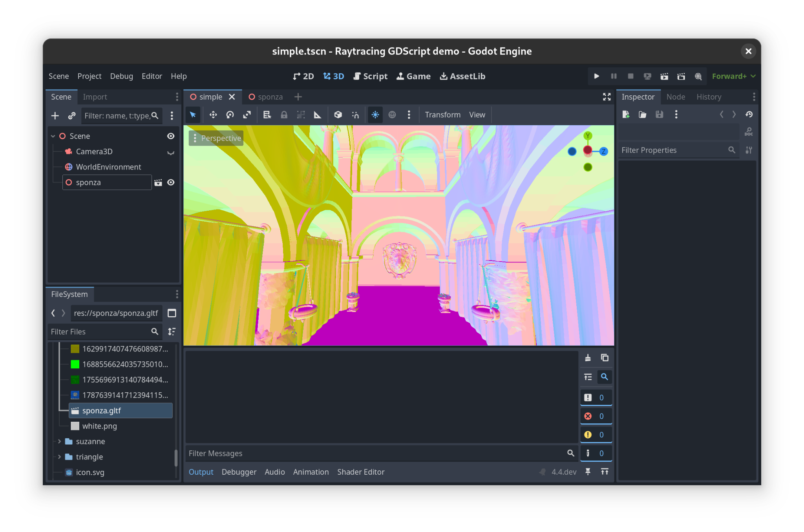This screenshot has height=532, width=804.
Task: Activate the Scale Mode tool
Action: point(247,115)
